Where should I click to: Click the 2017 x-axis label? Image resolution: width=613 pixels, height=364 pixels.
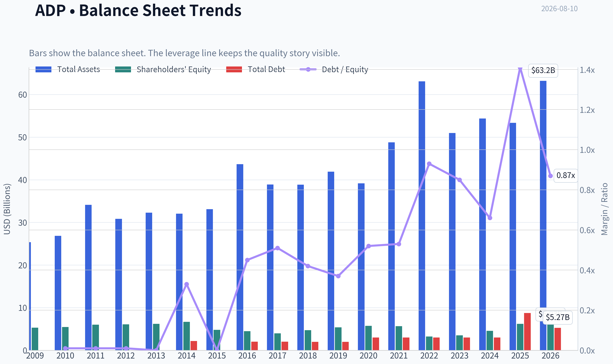277,356
